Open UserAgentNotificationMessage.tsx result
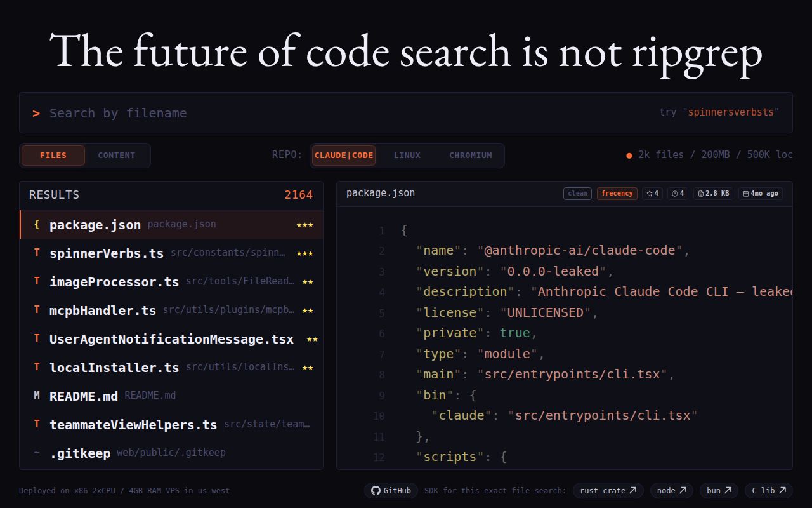812x508 pixels. click(x=171, y=338)
